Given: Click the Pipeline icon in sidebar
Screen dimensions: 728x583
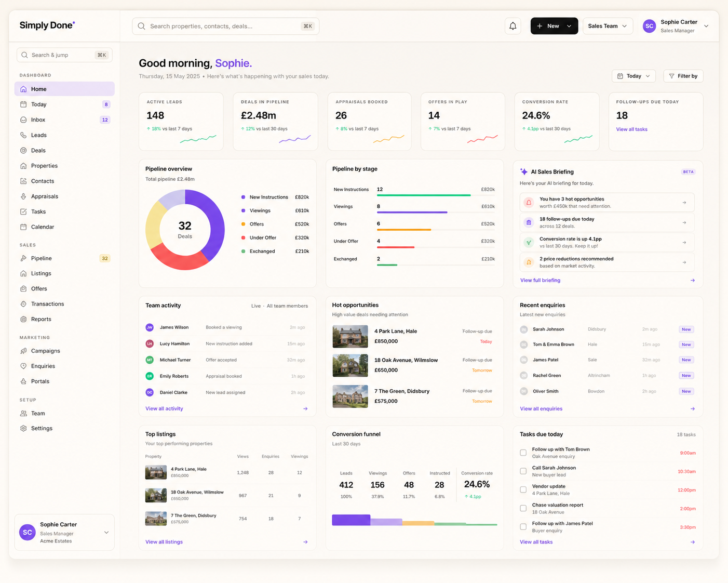Looking at the screenshot, I should (x=23, y=258).
